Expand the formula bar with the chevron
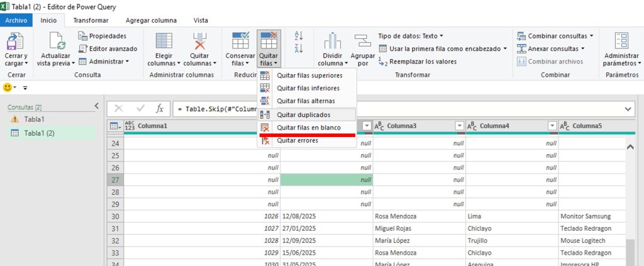644x266 pixels. coord(628,109)
